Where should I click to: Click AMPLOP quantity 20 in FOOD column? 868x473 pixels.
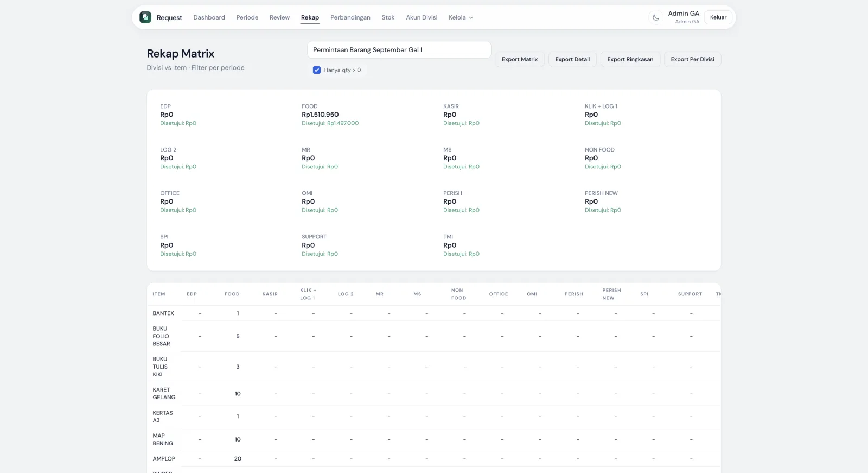coord(238,459)
